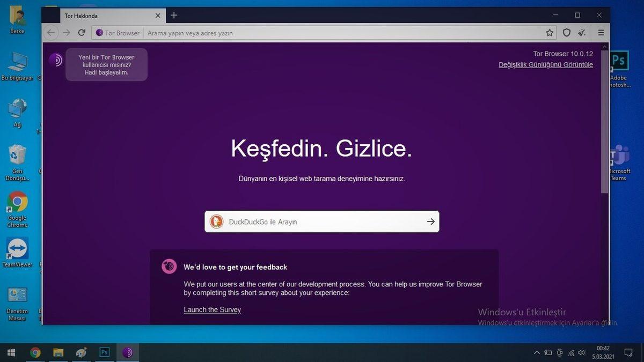Select the New Identity broom icon

point(581,33)
